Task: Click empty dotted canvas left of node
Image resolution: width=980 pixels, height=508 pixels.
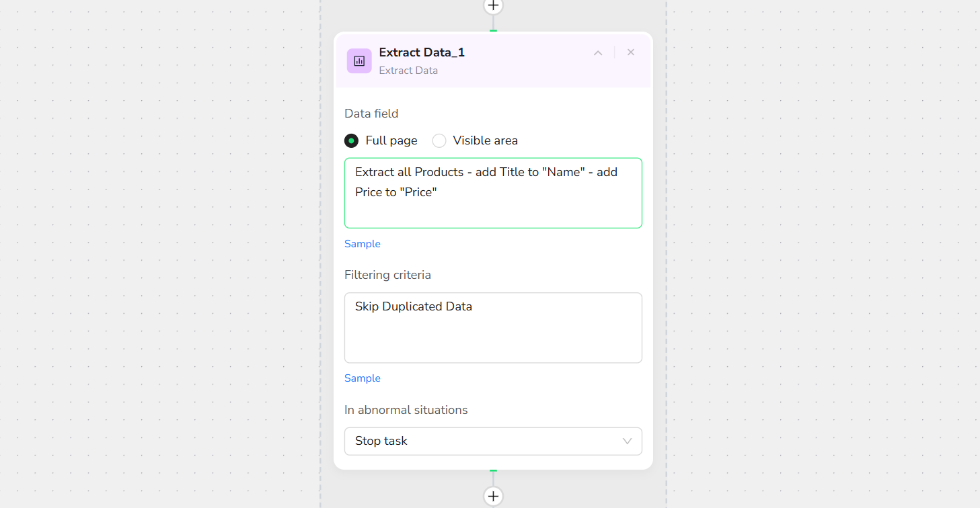Action: (x=161, y=255)
